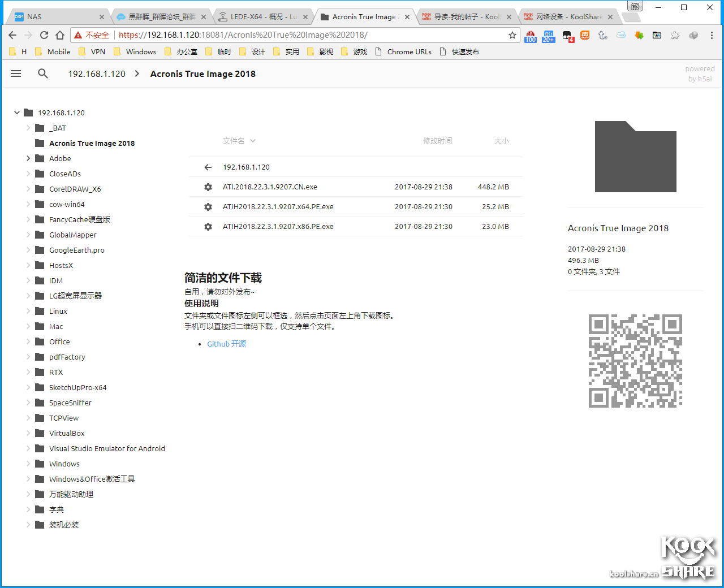Click gear icon of ATIH2018 x86.PE.exe
This screenshot has width=724, height=588.
click(208, 227)
